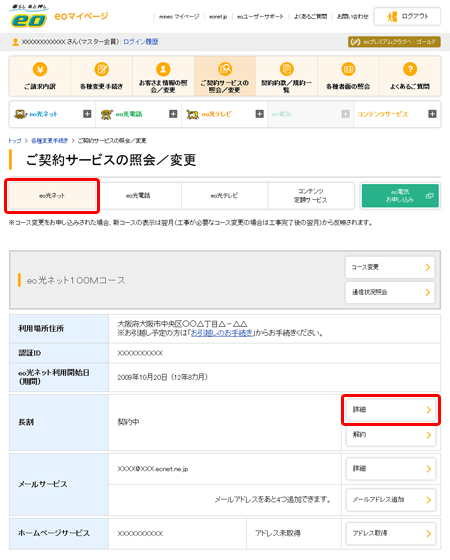Click the ログアウト button
The image size is (450, 560).
[x=407, y=16]
